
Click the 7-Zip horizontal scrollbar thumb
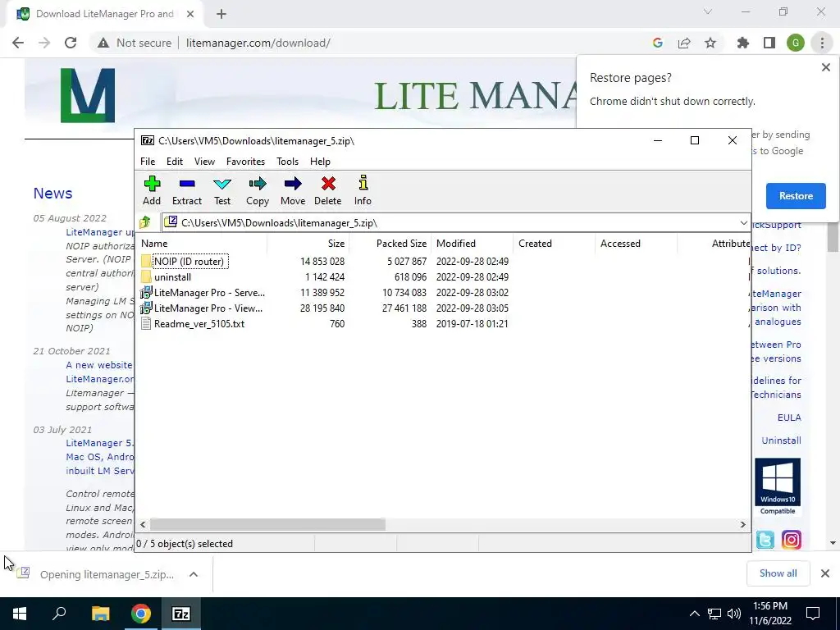coord(267,524)
